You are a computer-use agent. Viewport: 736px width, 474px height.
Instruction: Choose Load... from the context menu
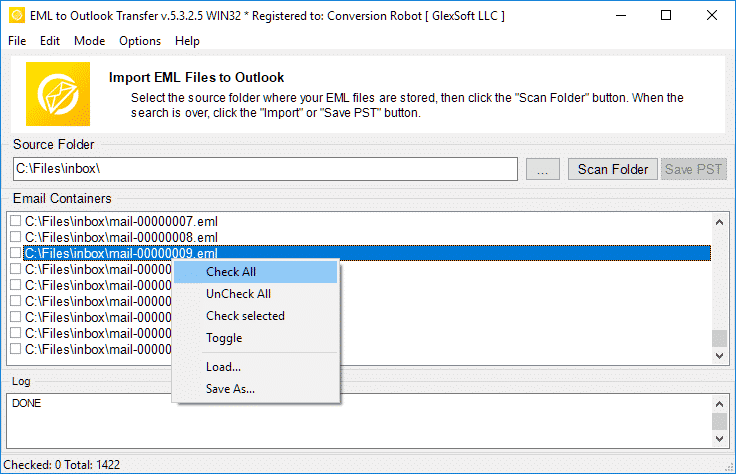255,367
